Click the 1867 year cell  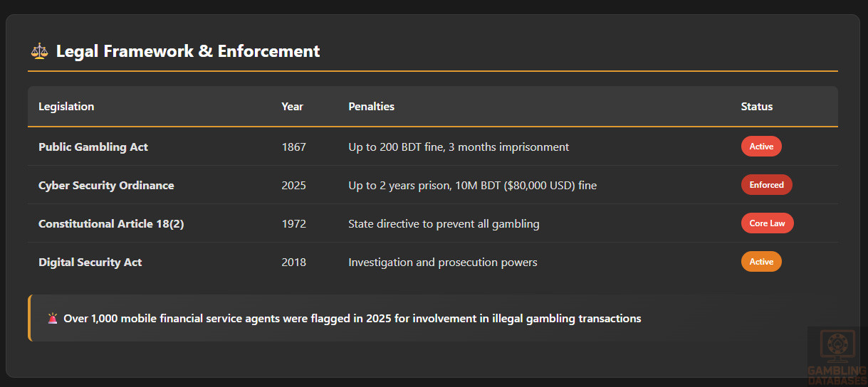coord(293,147)
